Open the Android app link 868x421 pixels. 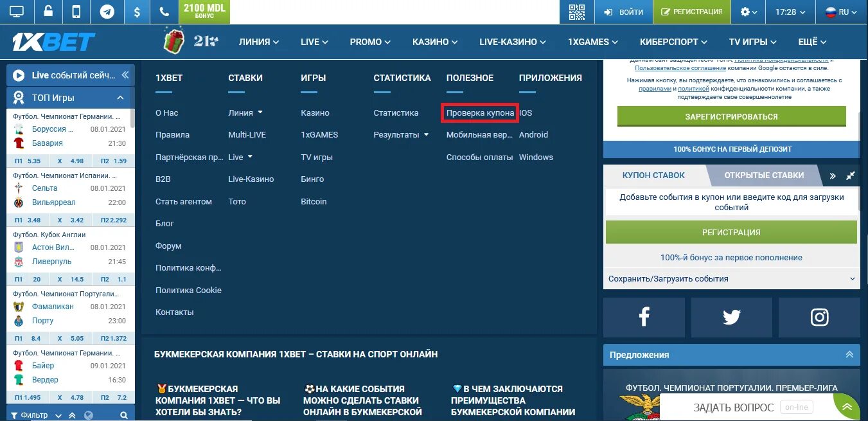point(533,135)
